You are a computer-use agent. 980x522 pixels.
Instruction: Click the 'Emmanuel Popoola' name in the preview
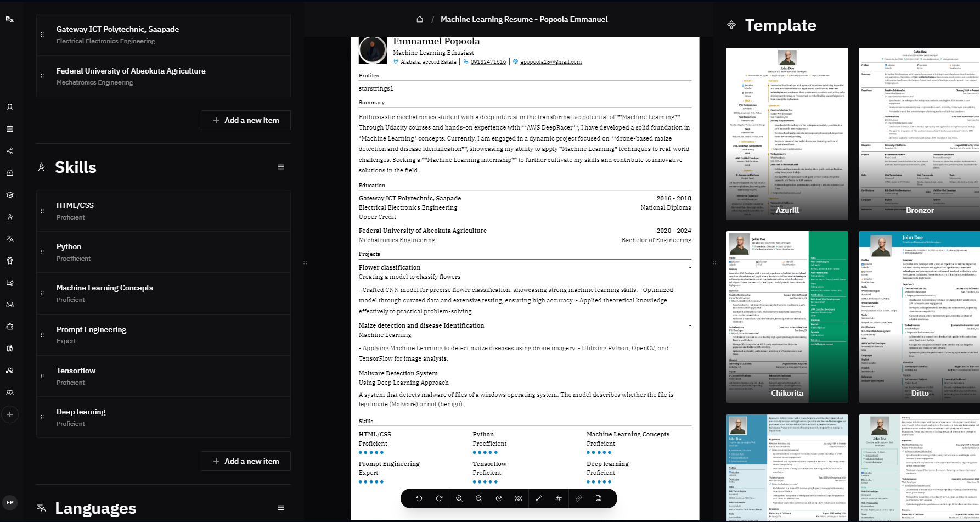coord(436,41)
